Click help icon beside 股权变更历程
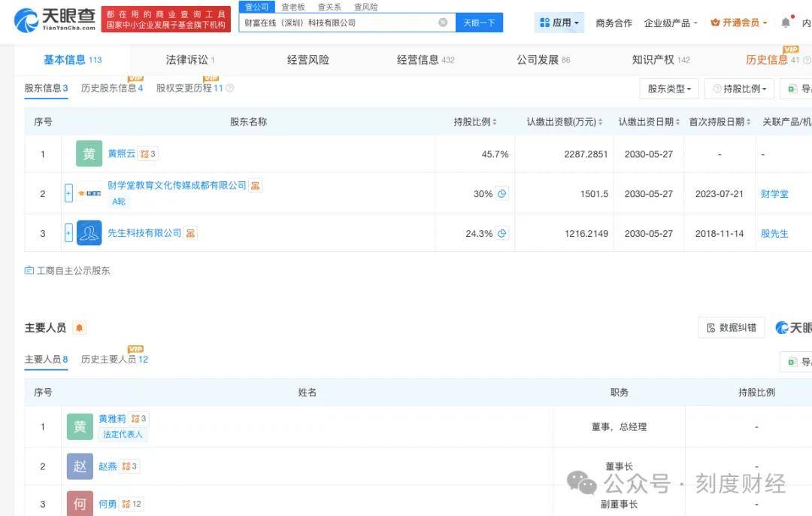The image size is (812, 516). pos(230,88)
